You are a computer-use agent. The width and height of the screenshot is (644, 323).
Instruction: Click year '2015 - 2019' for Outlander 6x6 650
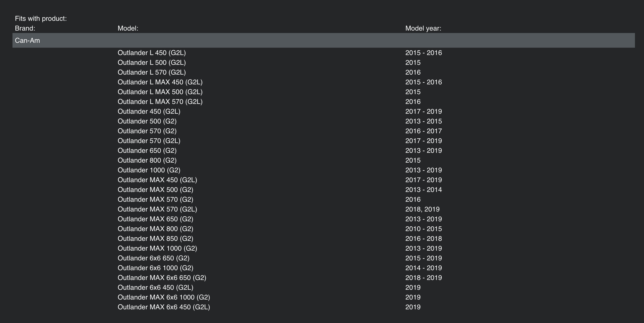424,258
